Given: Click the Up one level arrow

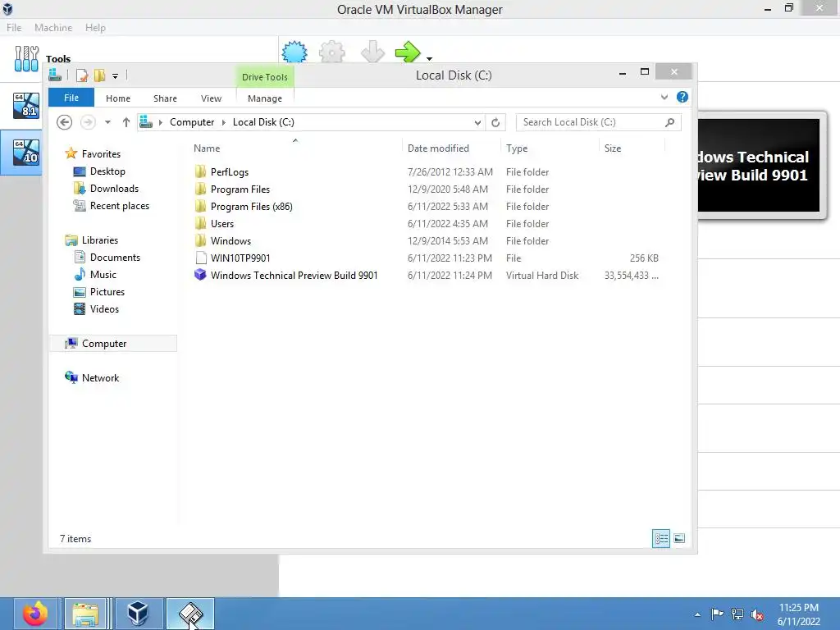Looking at the screenshot, I should (x=126, y=122).
